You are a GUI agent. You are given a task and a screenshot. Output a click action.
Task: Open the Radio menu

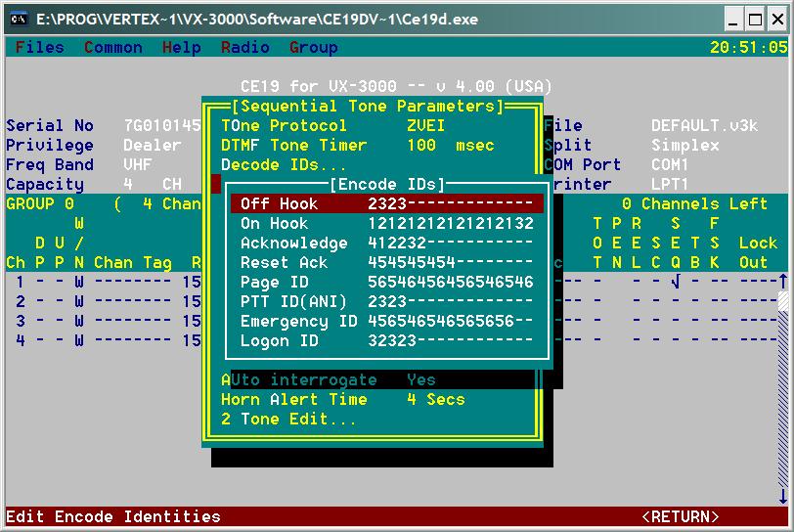click(245, 47)
